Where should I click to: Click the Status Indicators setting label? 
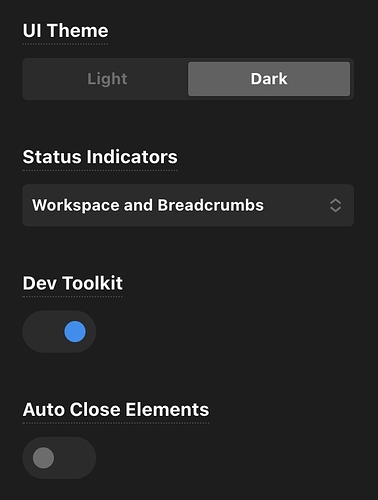(x=100, y=157)
